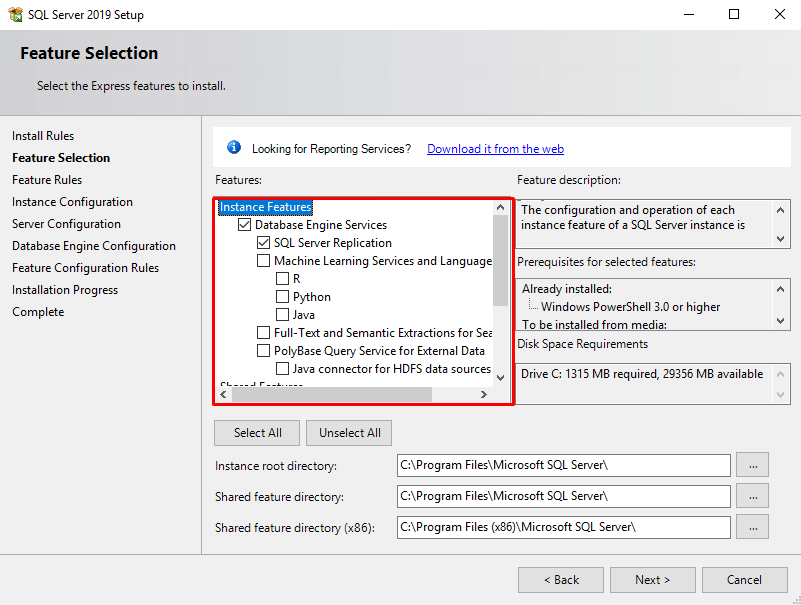
Task: Click the Select All button
Action: click(x=257, y=433)
